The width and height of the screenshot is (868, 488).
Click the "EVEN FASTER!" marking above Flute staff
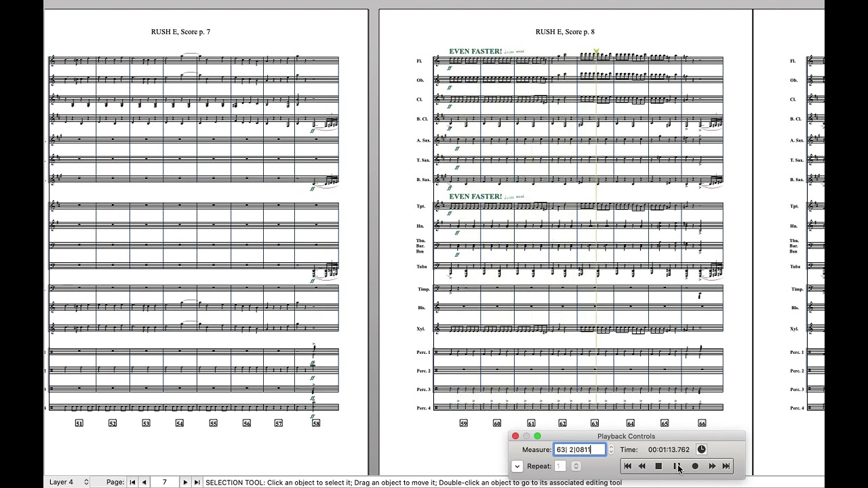point(475,52)
